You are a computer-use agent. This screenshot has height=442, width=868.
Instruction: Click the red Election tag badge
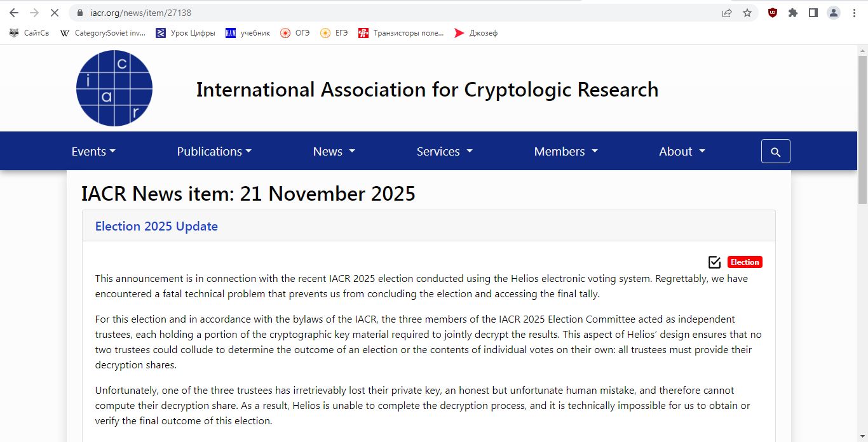point(744,262)
